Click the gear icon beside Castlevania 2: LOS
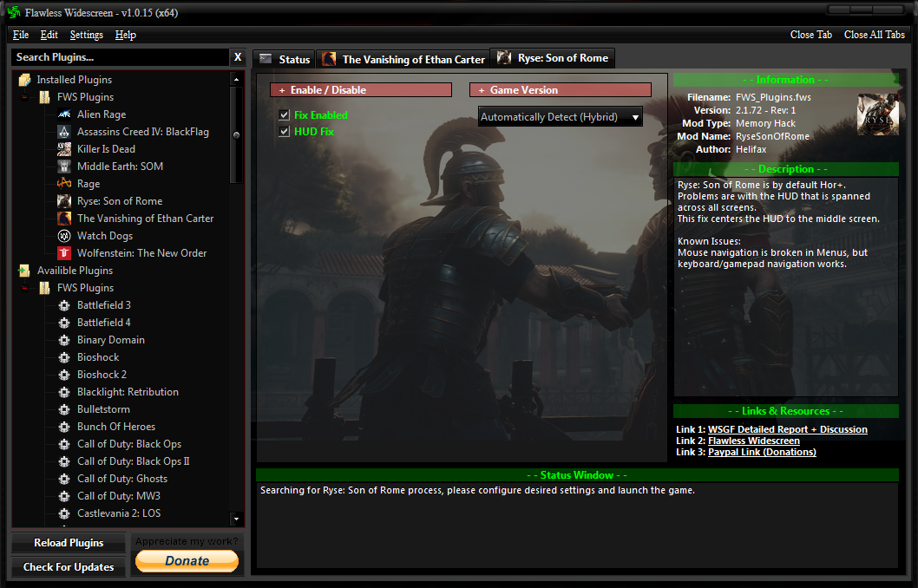 [x=64, y=513]
